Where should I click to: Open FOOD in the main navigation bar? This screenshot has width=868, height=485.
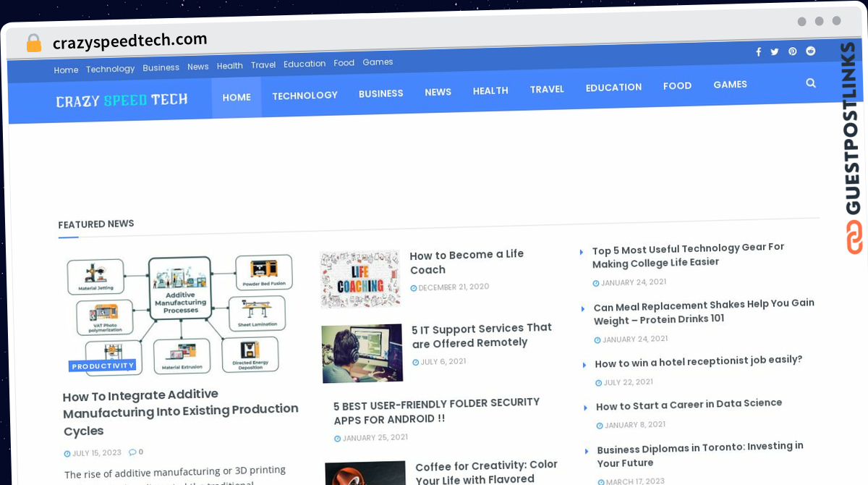677,85
